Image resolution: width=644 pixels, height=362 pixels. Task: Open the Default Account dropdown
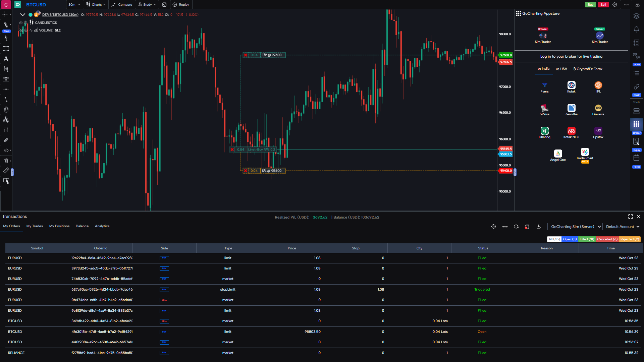622,227
